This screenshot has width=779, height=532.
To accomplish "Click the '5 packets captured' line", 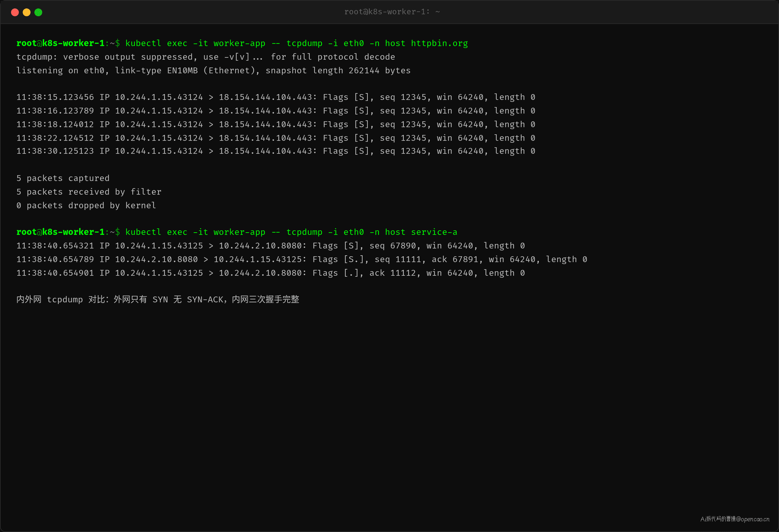I will click(63, 178).
